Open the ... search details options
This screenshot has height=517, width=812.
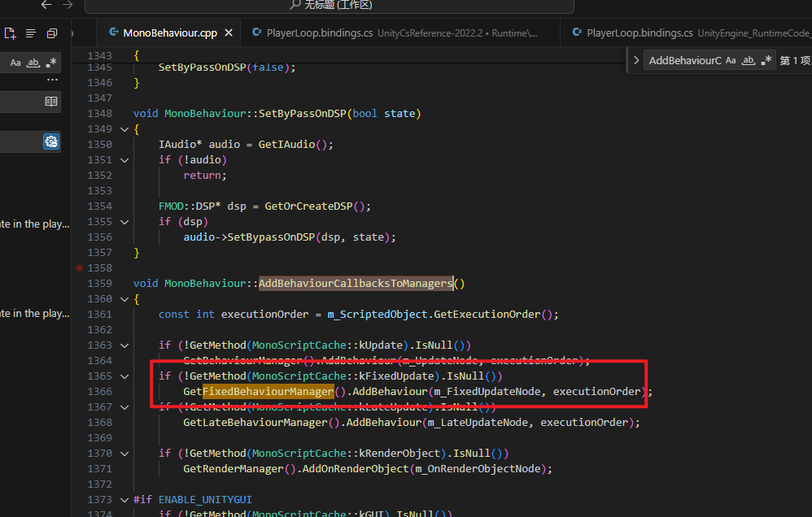tap(50, 79)
